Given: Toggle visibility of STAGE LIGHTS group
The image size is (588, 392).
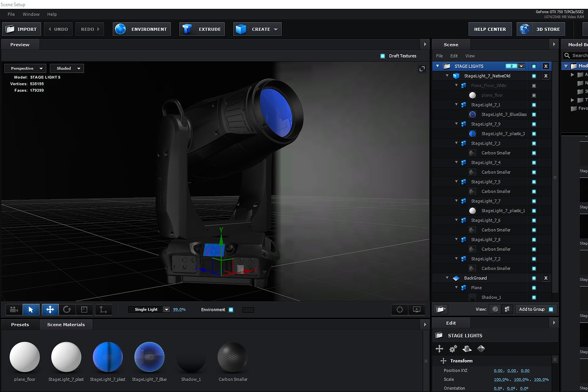Looking at the screenshot, I should [x=534, y=66].
